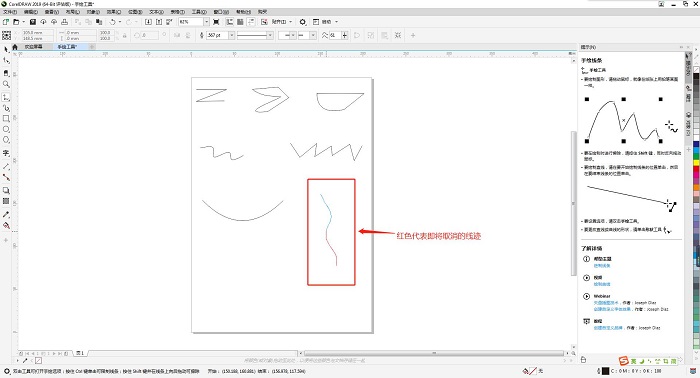Click the page 1 tab at the bottom
Image resolution: width=700 pixels, height=378 pixels.
tap(80, 353)
